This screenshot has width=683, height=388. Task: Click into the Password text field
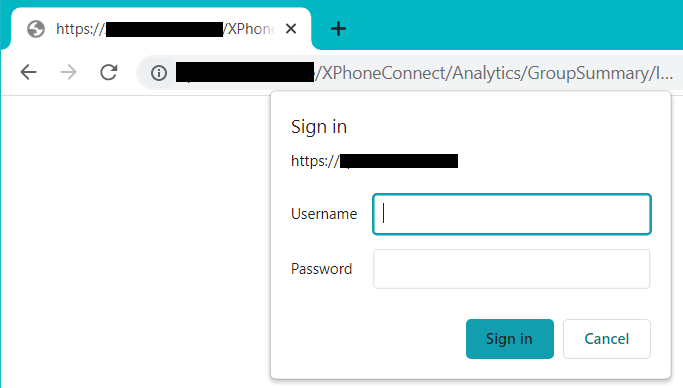[511, 269]
